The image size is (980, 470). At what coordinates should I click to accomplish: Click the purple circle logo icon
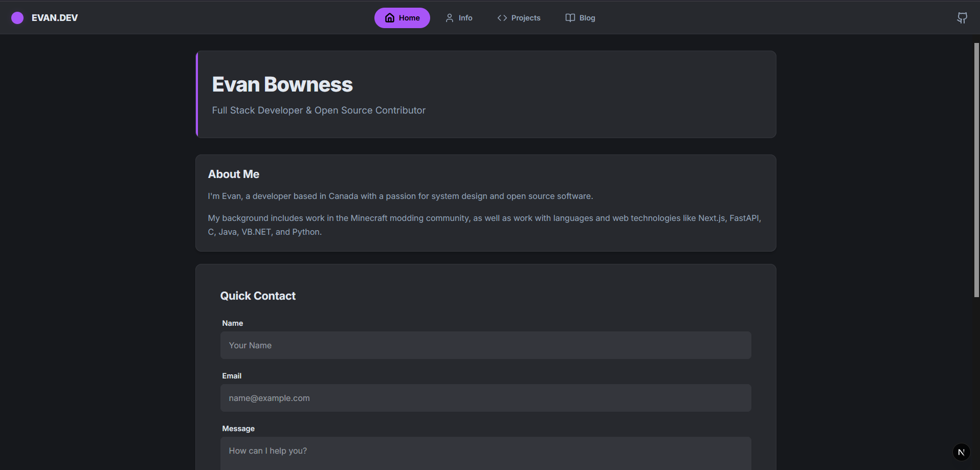pyautogui.click(x=17, y=17)
